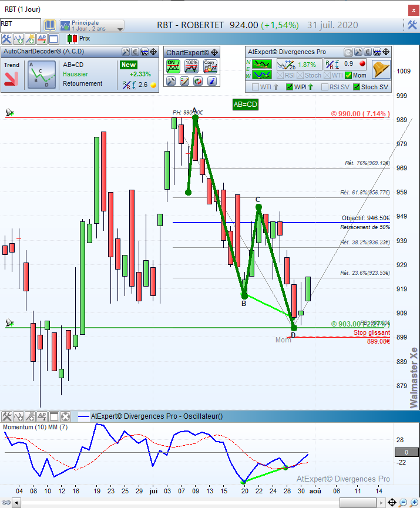The image size is (420, 508).
Task: Open the AP icon in oscillator toolbar
Action: point(42,416)
